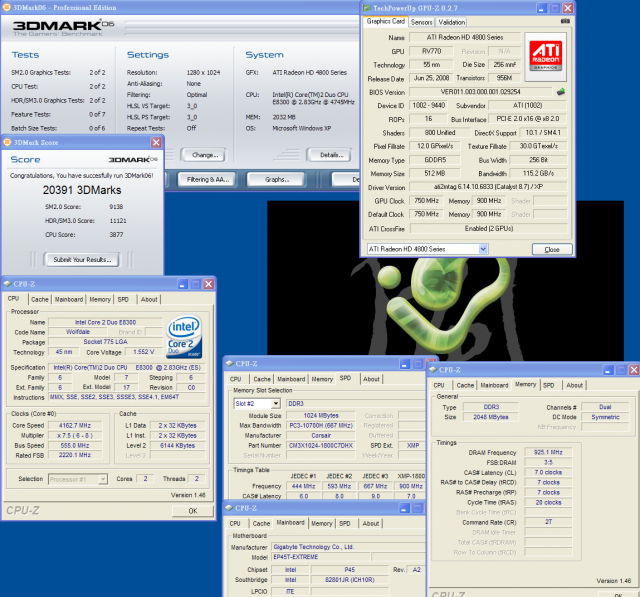The width and height of the screenshot is (640, 597).
Task: Click the title icon of the CPU-Z Memory window
Action: 433,369
